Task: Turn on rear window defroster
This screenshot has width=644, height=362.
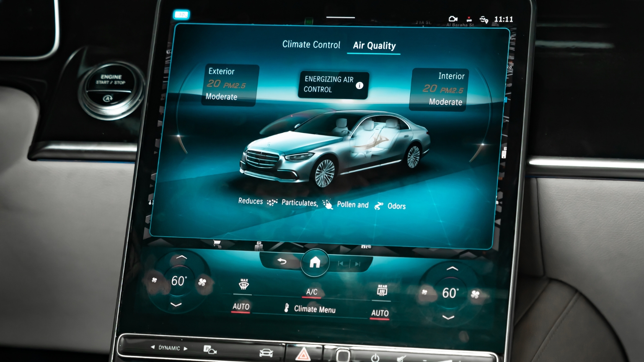Action: 382,291
